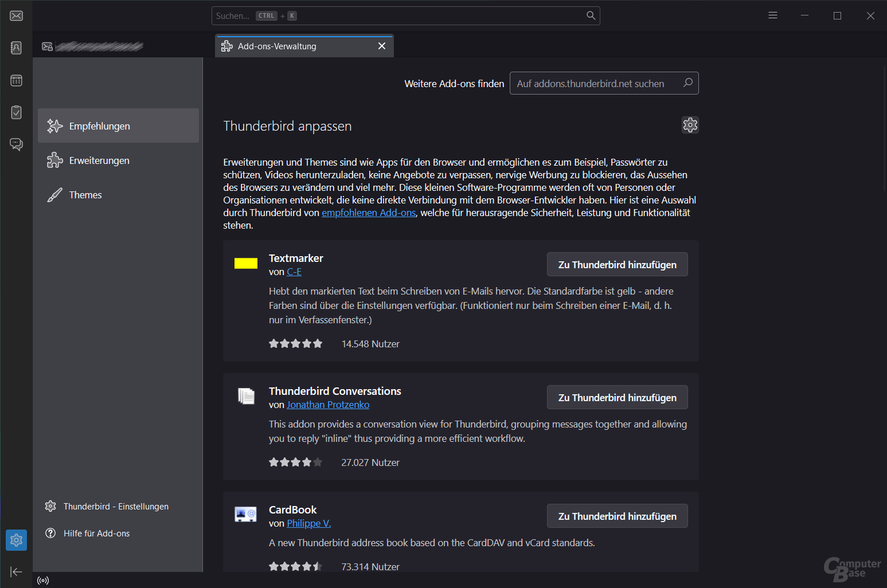This screenshot has height=588, width=887.
Task: Open the Address Book space
Action: point(16,48)
